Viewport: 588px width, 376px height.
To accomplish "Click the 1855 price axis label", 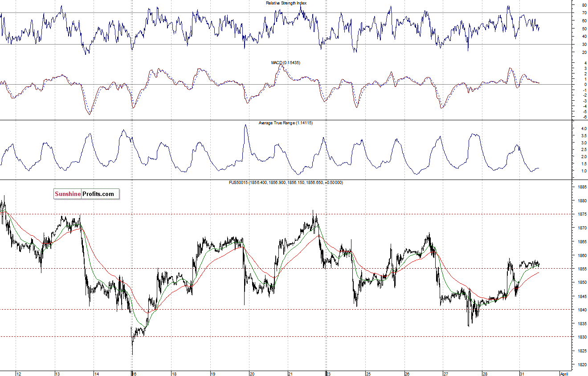I will [582, 269].
